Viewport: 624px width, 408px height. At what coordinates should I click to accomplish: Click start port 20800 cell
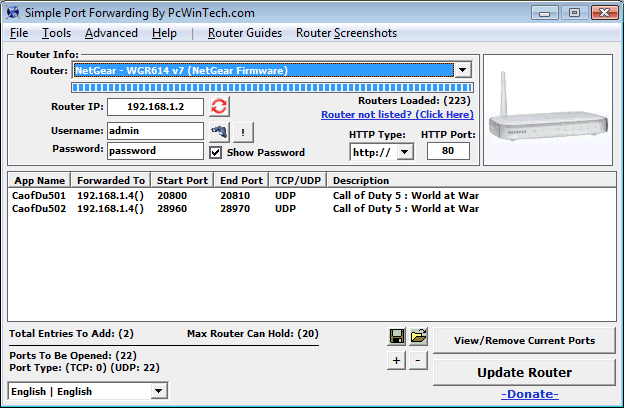click(172, 195)
